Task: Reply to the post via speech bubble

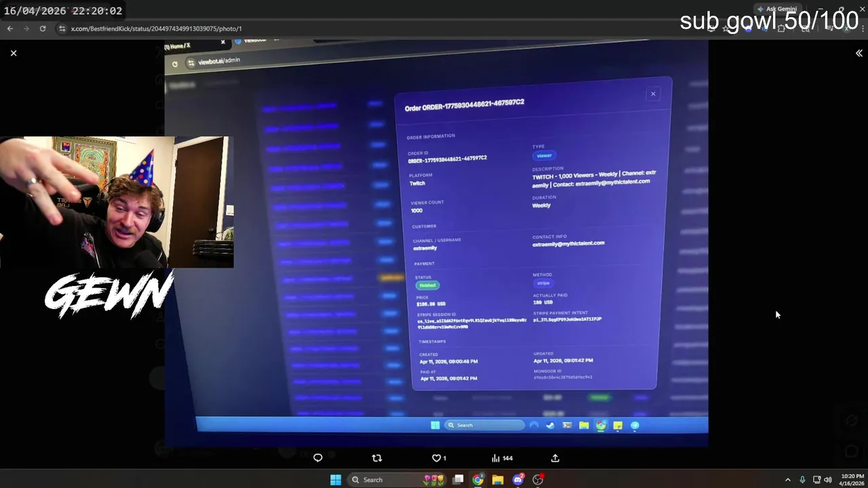Action: pos(317,458)
